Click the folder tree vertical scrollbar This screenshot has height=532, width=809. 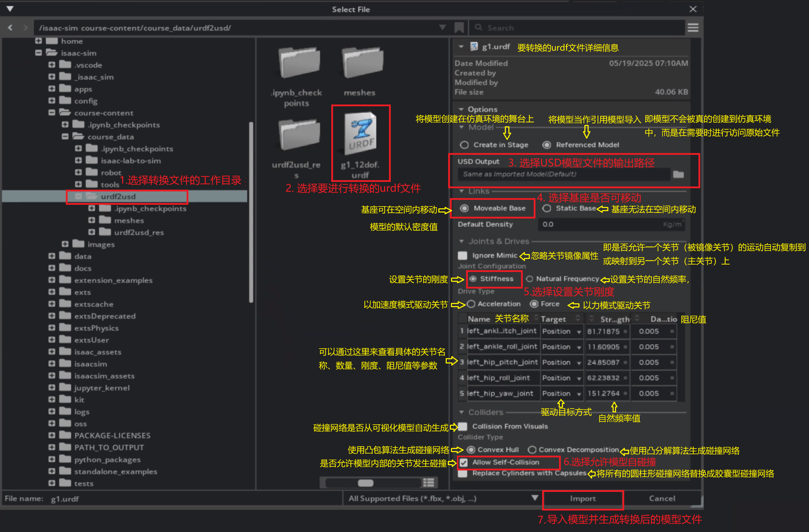click(x=251, y=213)
